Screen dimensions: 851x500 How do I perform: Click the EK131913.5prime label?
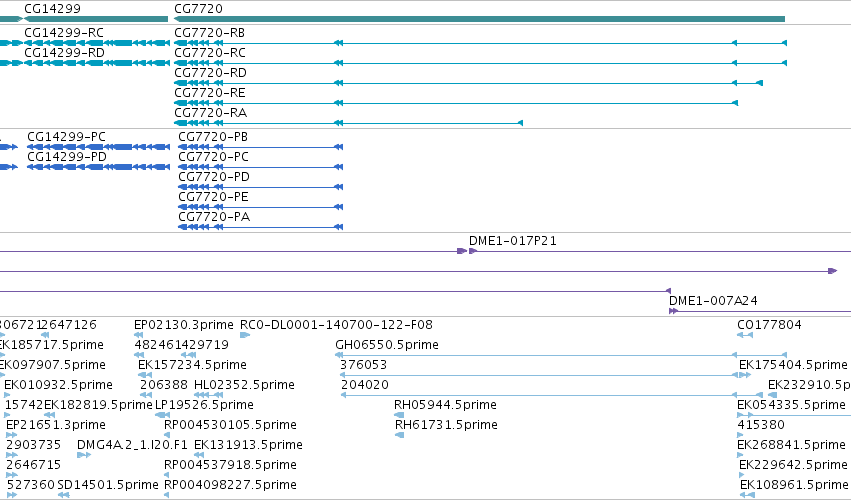click(248, 446)
